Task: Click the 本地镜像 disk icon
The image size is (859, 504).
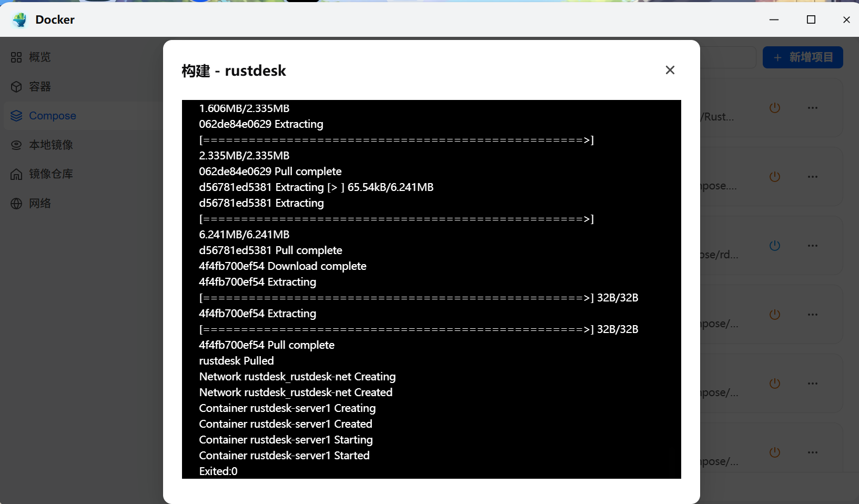Action: point(16,145)
